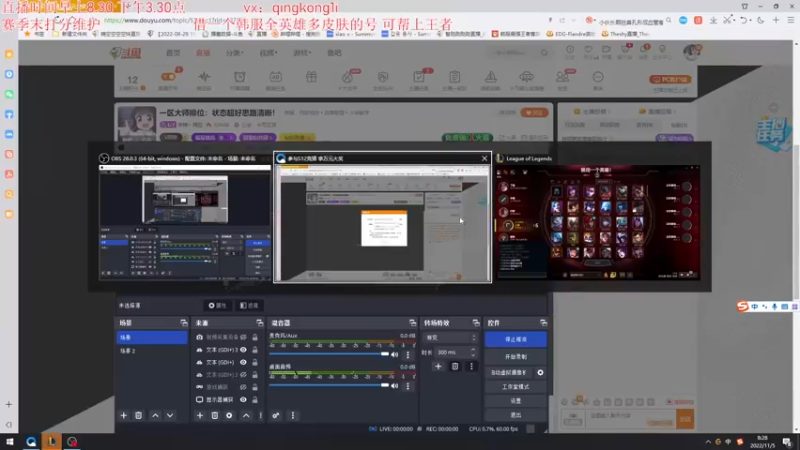Add a new source with the plus icon

[199, 415]
